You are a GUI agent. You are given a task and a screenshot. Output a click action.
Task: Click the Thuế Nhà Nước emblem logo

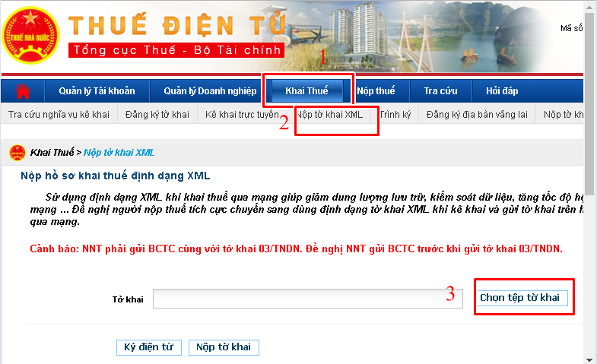click(30, 36)
